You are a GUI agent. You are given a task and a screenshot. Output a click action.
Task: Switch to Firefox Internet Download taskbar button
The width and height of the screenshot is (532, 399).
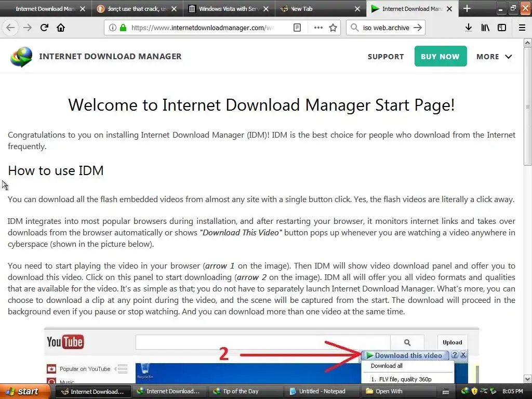[92, 392]
